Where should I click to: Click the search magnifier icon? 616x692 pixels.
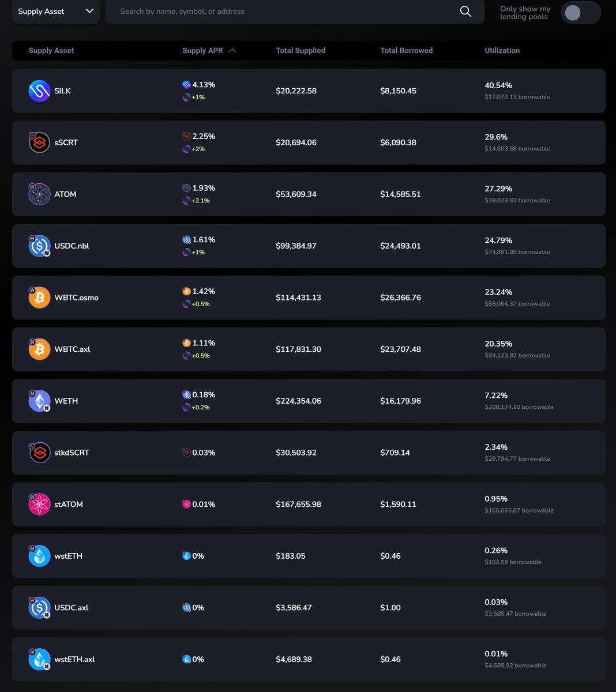(x=465, y=12)
